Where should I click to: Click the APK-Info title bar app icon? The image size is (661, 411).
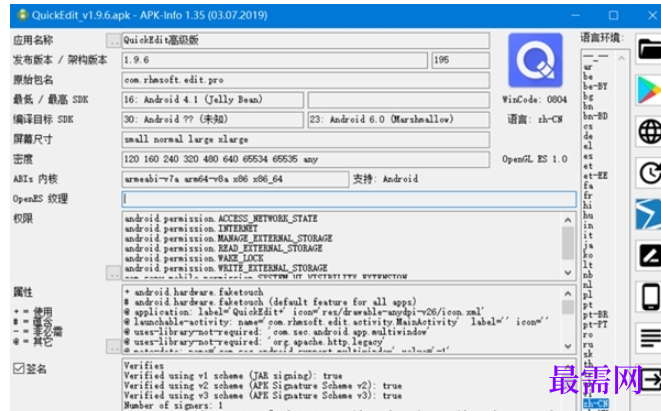point(22,16)
